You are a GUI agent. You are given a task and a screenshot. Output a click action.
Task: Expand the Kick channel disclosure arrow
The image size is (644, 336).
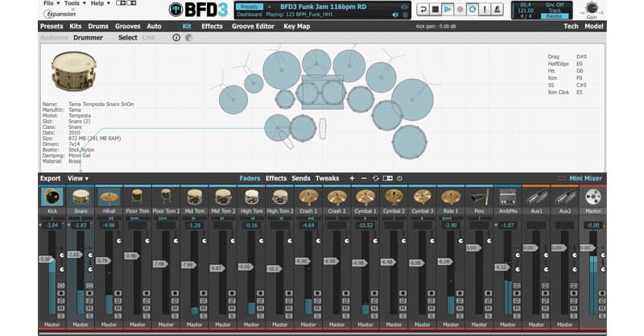click(40, 226)
